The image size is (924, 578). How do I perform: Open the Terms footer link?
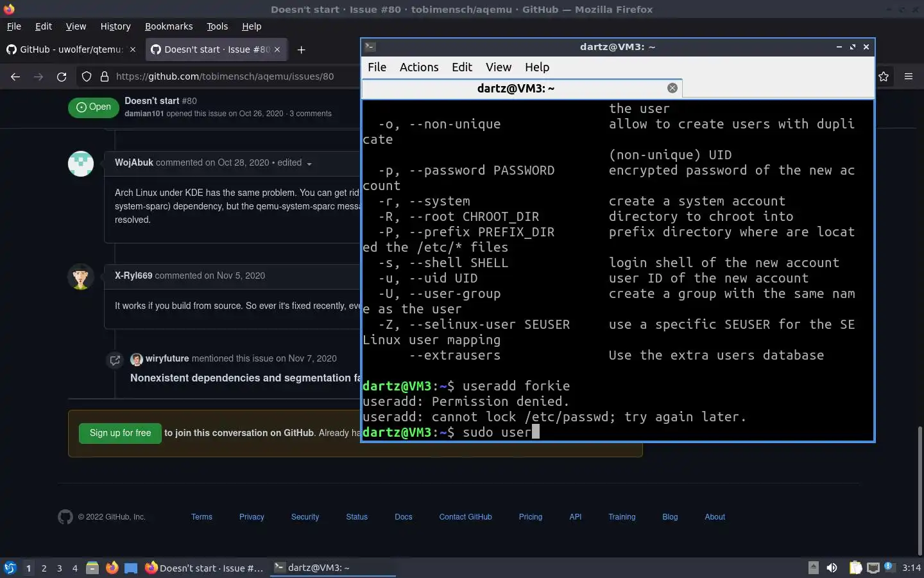[201, 517]
